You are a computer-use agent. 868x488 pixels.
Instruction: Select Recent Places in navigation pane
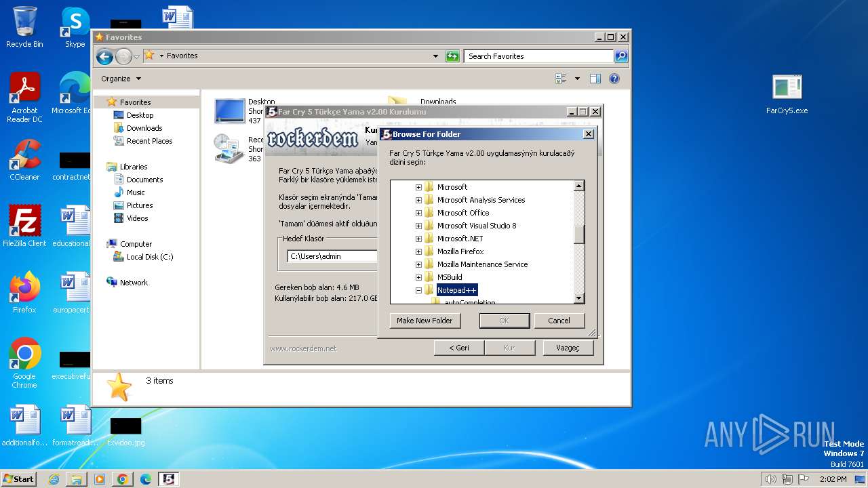click(149, 141)
